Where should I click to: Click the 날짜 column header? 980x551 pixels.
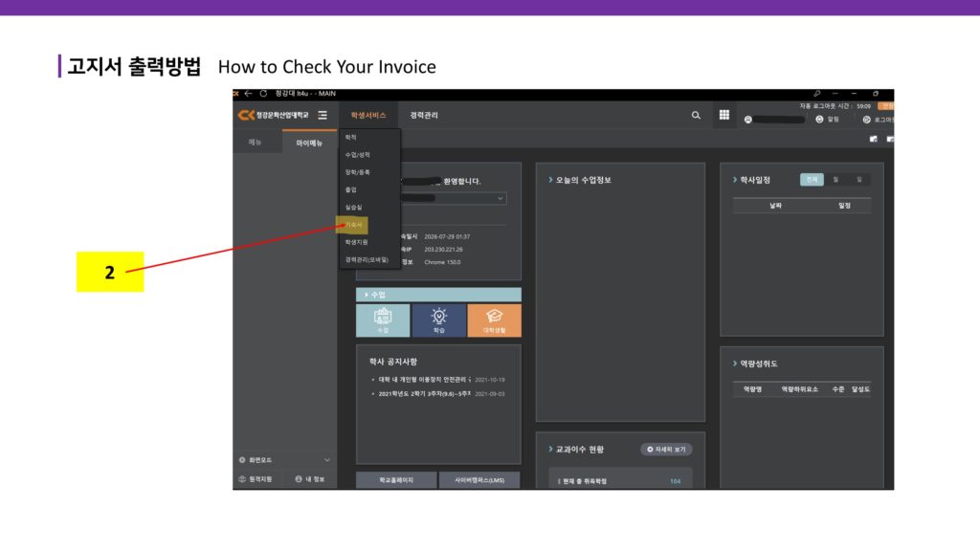point(775,206)
